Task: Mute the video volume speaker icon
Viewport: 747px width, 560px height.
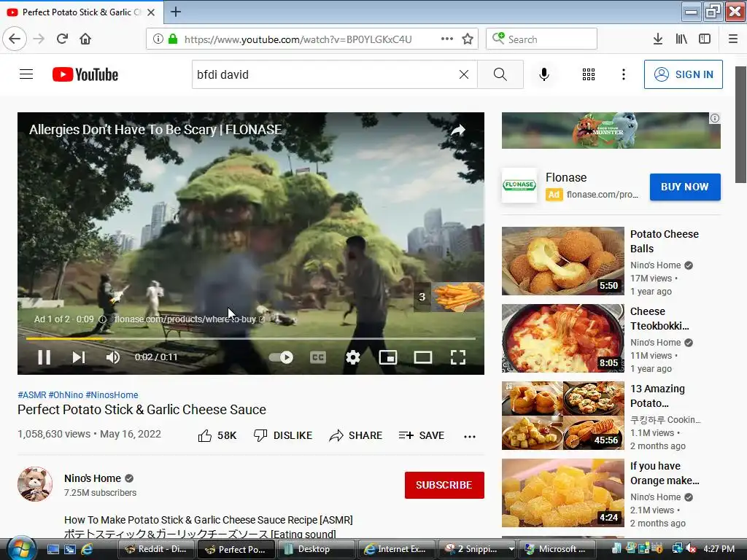Action: (113, 357)
